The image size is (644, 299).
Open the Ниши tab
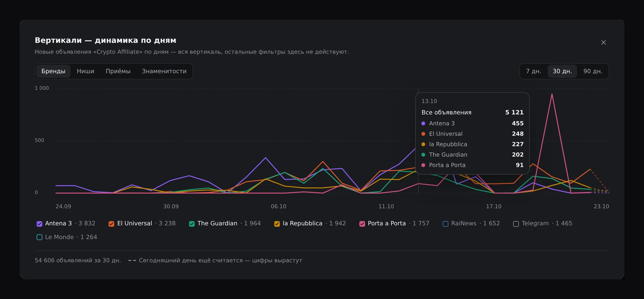(85, 71)
